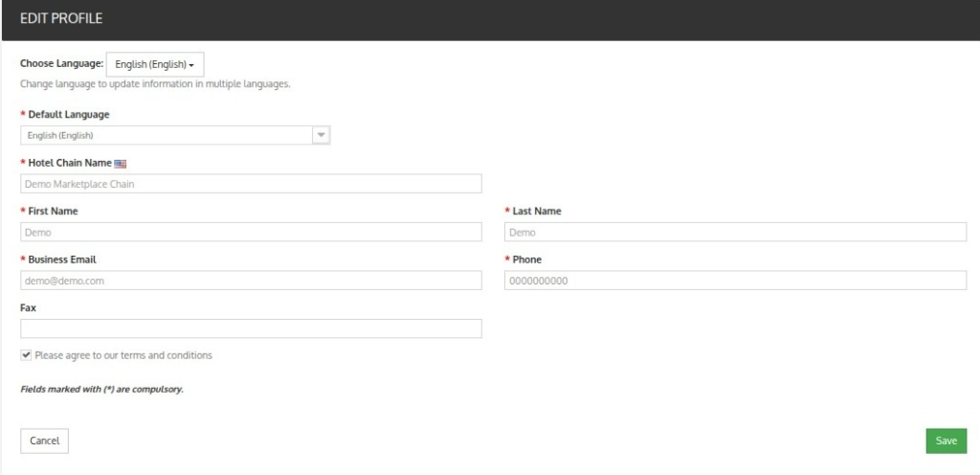980x475 pixels.
Task: Click into the First Name field
Action: pos(252,232)
